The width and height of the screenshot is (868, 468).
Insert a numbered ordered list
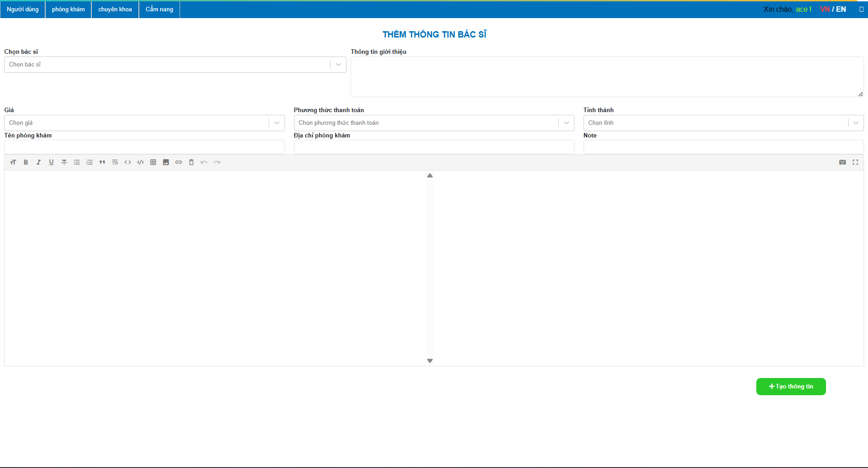click(90, 162)
